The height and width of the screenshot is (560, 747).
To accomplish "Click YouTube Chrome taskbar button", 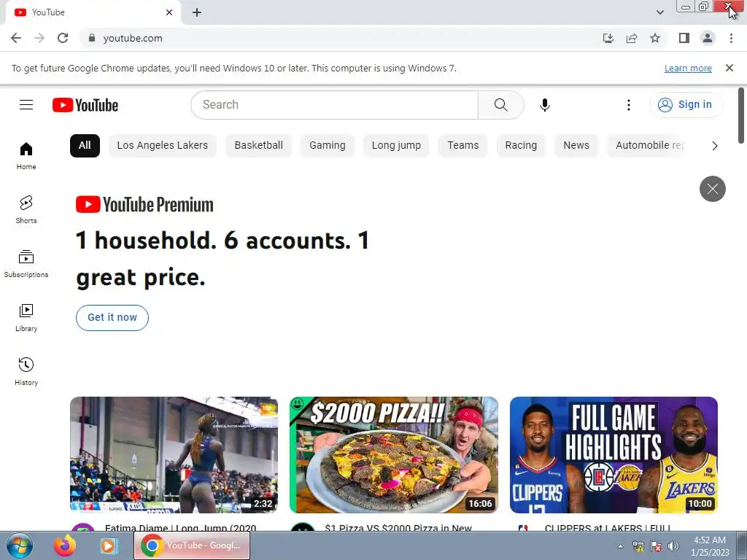I will point(192,545).
